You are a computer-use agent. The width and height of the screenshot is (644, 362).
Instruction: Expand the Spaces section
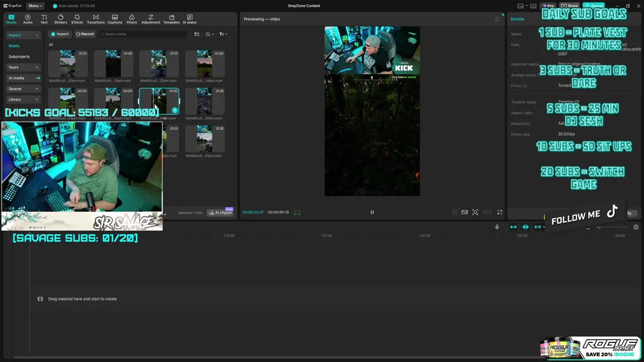pyautogui.click(x=23, y=88)
